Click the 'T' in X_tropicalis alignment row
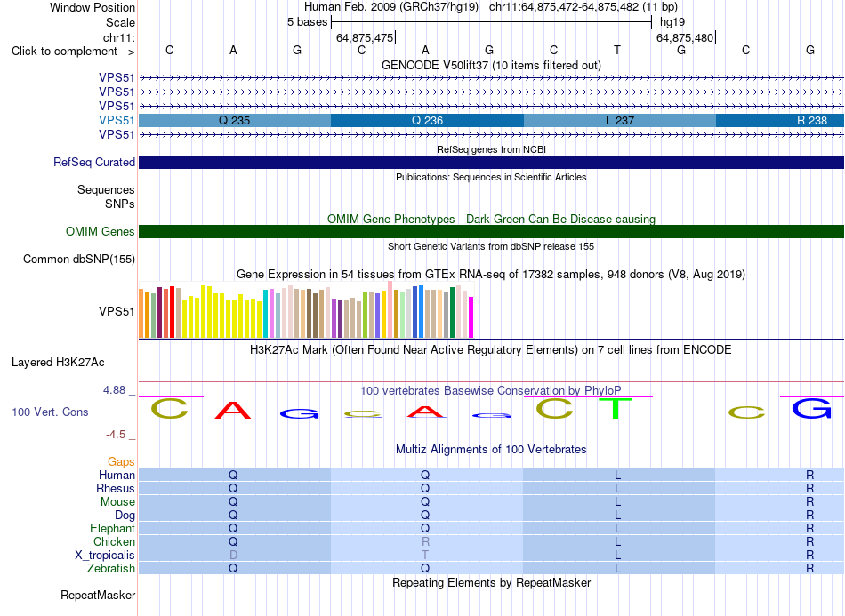Image resolution: width=845 pixels, height=616 pixels. [425, 556]
